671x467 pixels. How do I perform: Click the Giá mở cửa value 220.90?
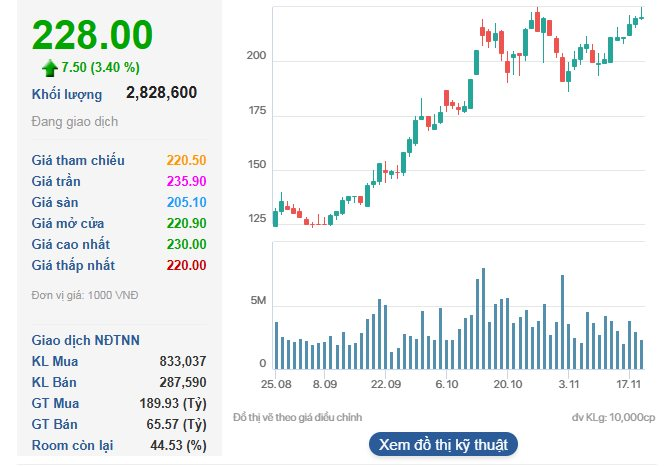click(185, 223)
